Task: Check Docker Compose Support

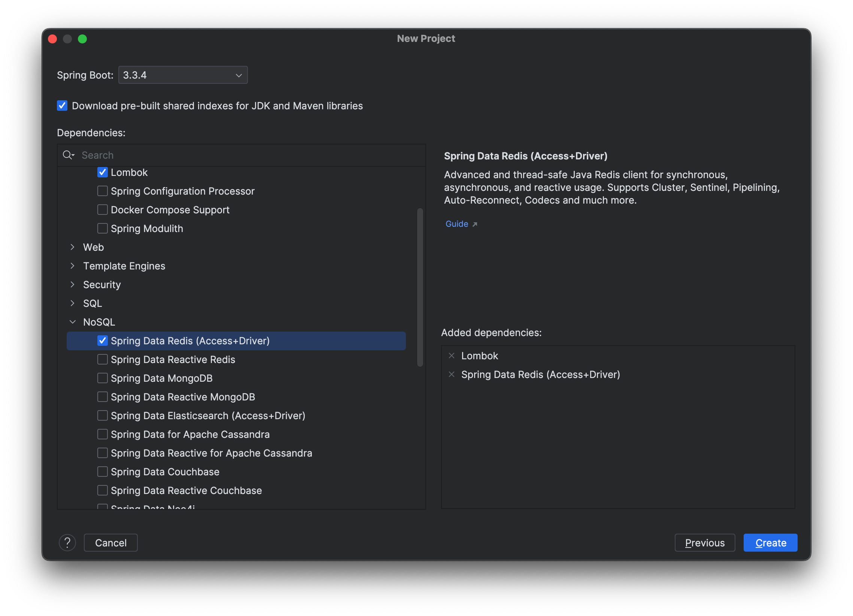Action: [x=102, y=210]
